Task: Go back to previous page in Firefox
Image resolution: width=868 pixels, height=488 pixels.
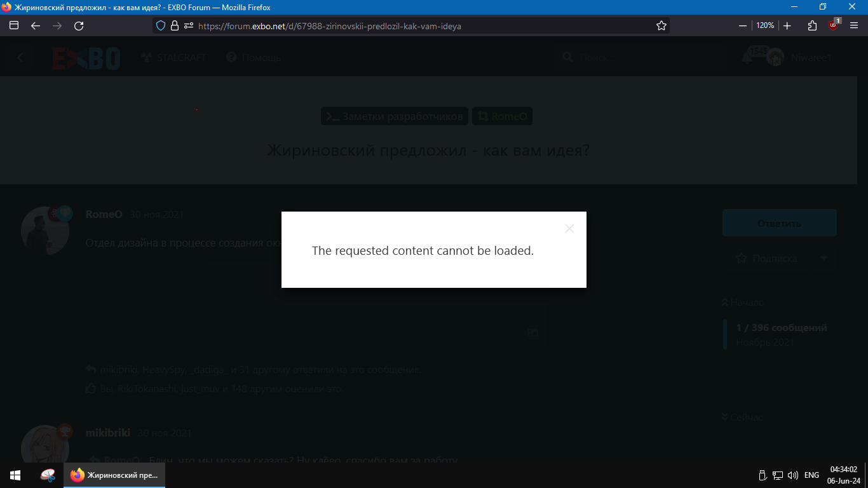Action: click(x=36, y=25)
